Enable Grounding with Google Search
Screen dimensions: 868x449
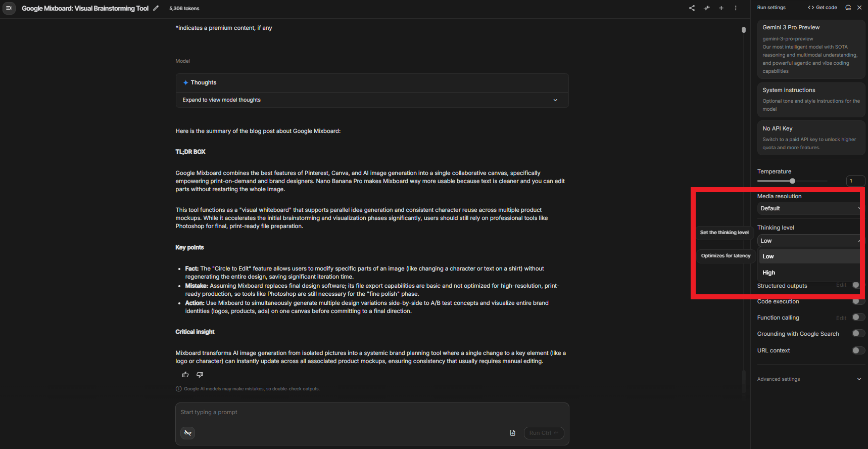(858, 334)
